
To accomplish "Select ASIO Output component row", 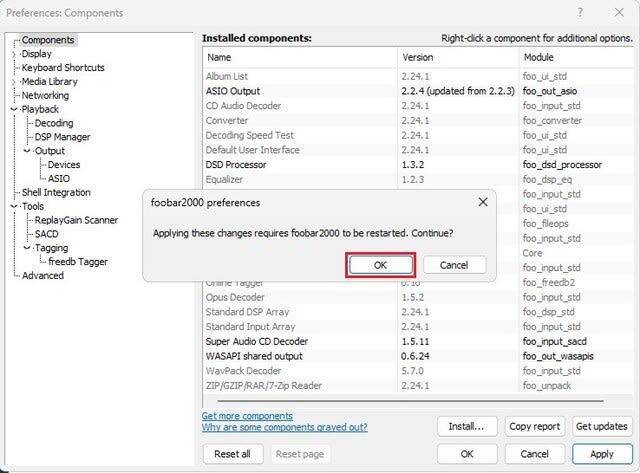I will [418, 91].
